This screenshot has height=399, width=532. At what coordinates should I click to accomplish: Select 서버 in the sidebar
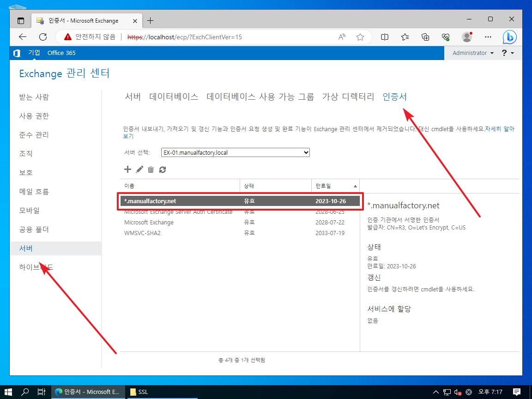click(55, 248)
